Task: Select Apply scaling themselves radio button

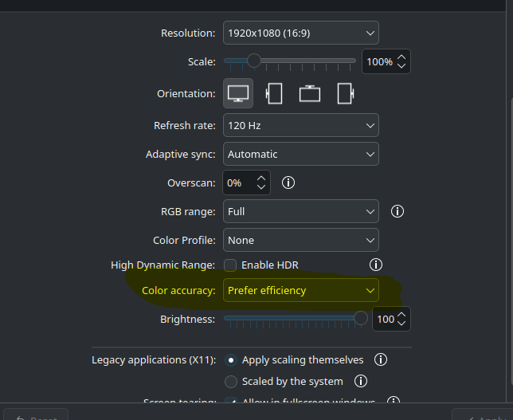Action: [231, 359]
